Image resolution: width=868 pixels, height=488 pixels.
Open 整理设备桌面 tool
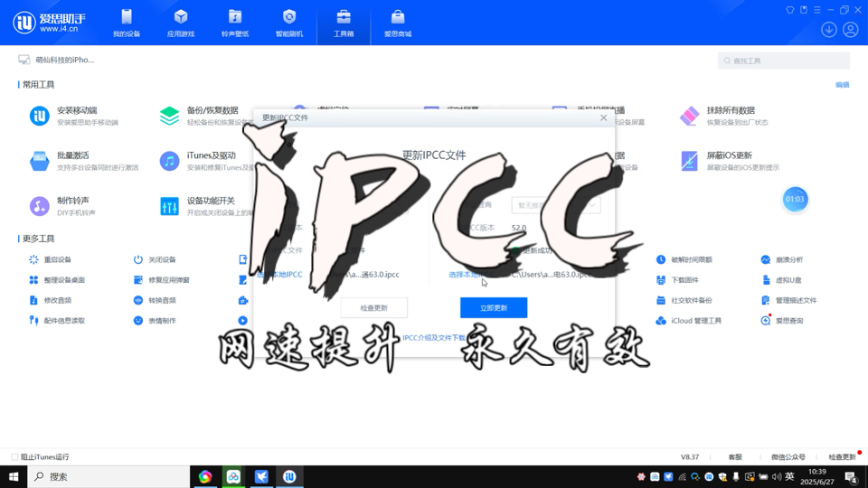(57, 280)
